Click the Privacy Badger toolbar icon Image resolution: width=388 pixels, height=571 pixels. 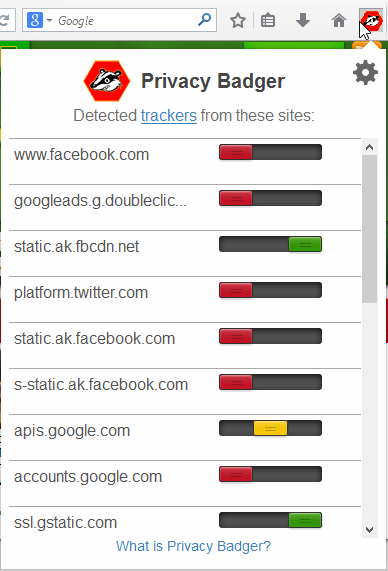371,20
